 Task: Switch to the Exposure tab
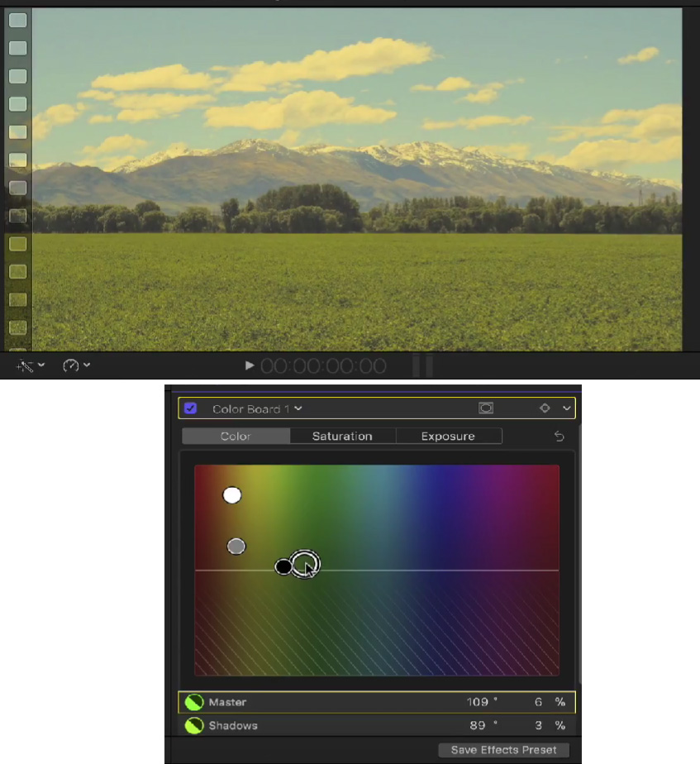(x=448, y=436)
